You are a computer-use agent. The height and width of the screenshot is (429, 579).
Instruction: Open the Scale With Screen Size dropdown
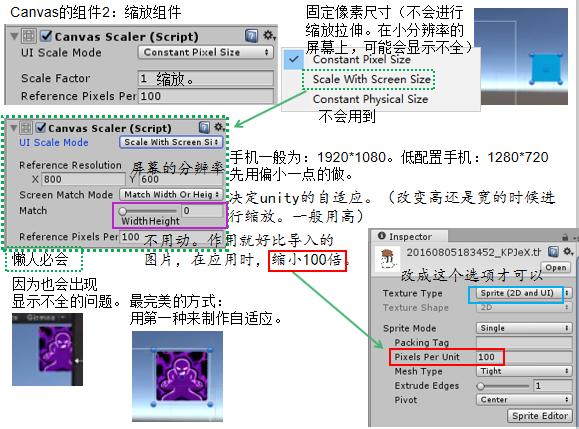(x=171, y=142)
